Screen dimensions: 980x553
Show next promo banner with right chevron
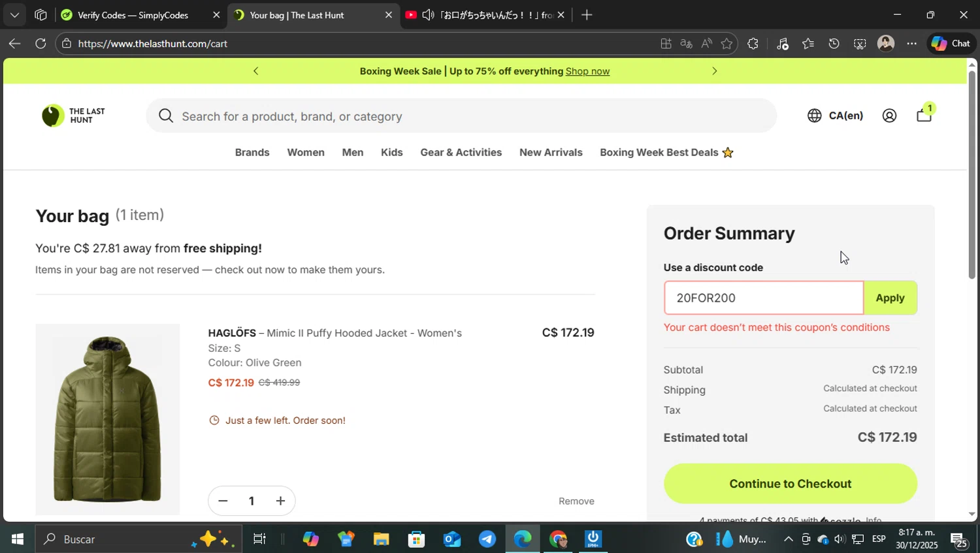tap(714, 71)
